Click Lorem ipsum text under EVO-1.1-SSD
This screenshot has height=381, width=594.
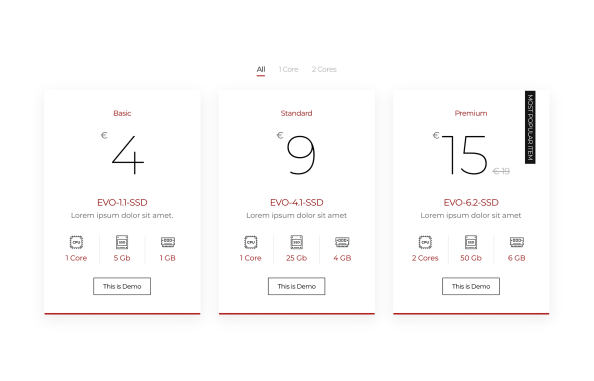pyautogui.click(x=122, y=215)
